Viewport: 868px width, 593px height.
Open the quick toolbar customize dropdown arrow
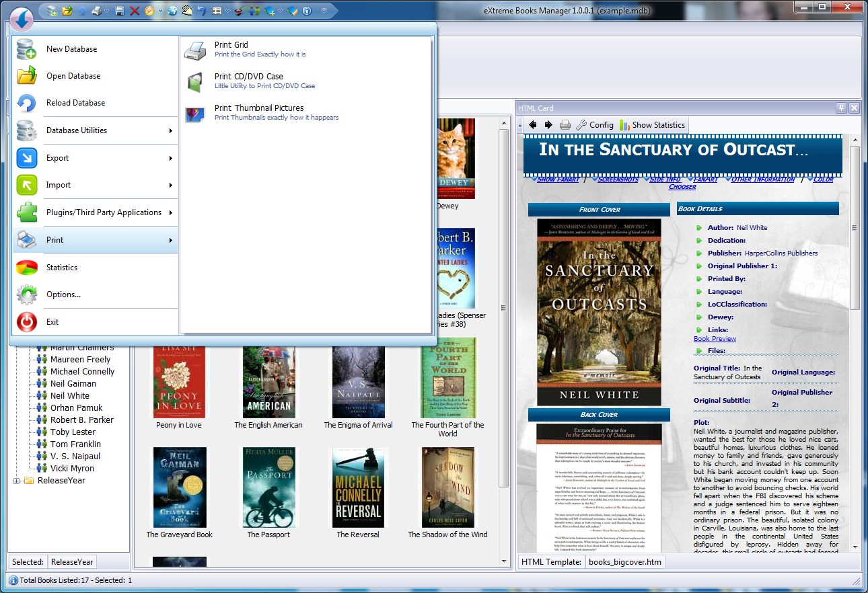point(324,11)
